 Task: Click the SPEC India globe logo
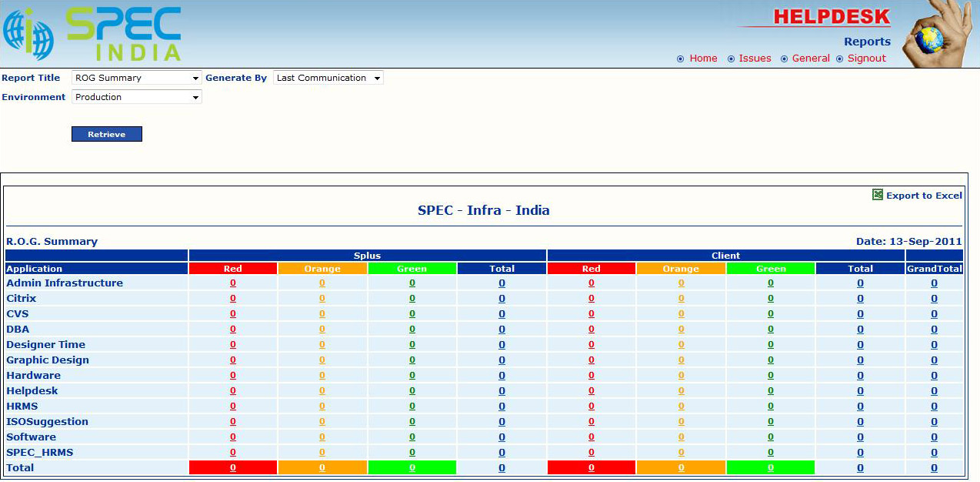[28, 35]
